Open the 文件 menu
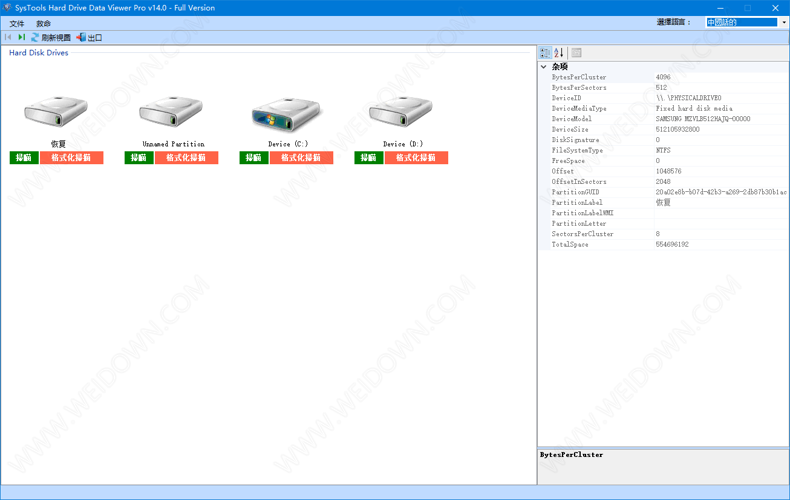Image resolution: width=790 pixels, height=500 pixels. click(x=17, y=23)
